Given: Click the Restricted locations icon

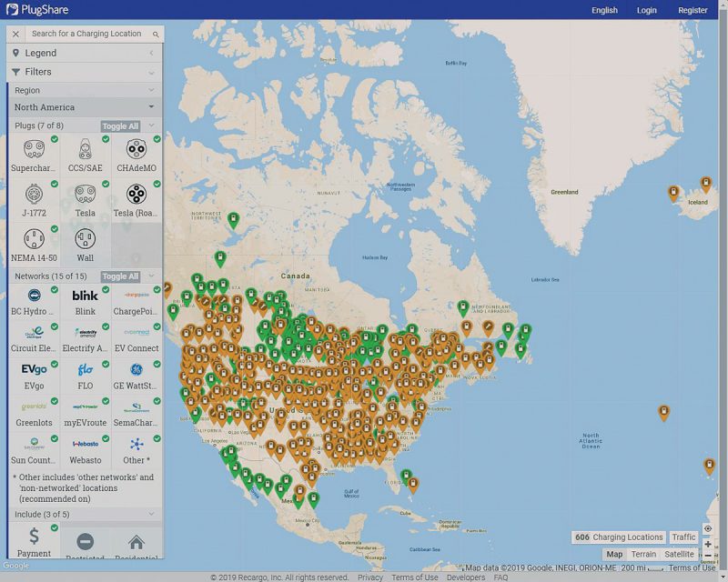Looking at the screenshot, I should (x=85, y=541).
